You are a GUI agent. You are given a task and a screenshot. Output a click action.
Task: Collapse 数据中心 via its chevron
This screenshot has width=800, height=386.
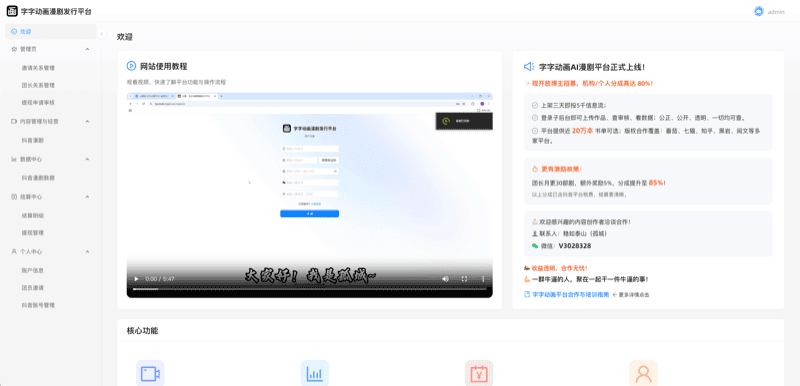tap(87, 159)
